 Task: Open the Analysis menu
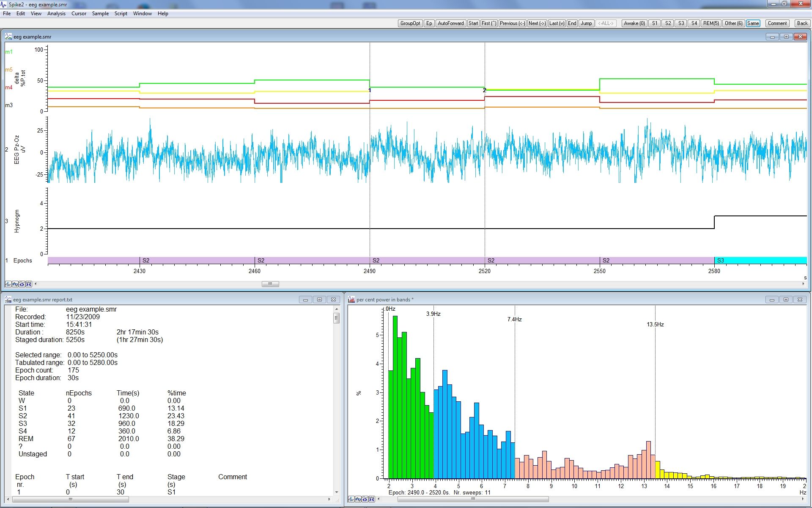tap(56, 14)
